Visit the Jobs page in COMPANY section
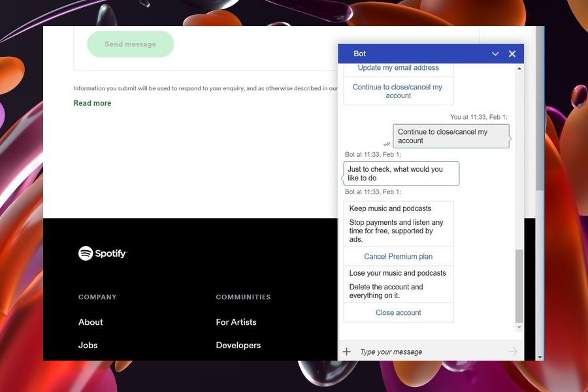The image size is (588, 392). 88,345
